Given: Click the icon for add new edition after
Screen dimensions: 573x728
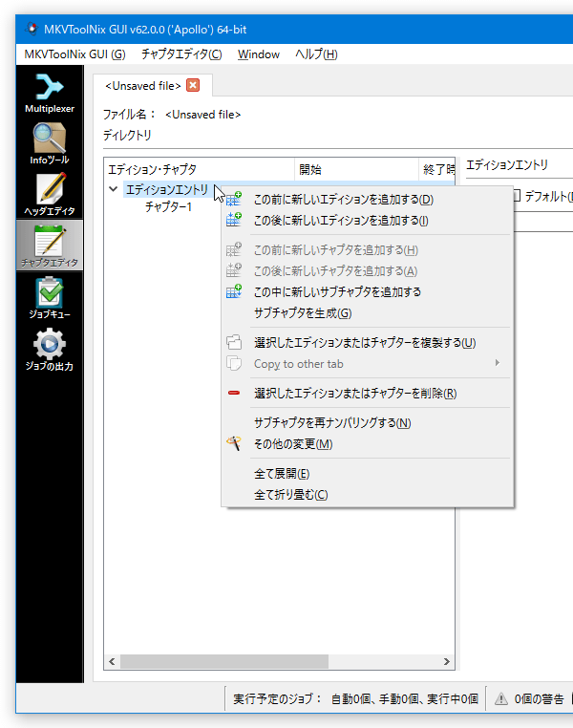Looking at the screenshot, I should click(234, 220).
